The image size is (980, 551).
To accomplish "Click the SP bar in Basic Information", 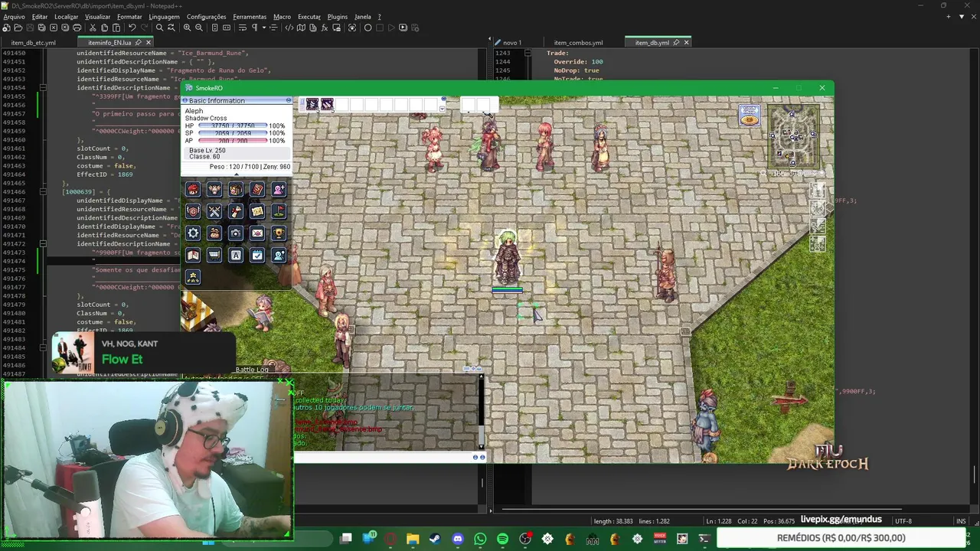I will click(233, 133).
